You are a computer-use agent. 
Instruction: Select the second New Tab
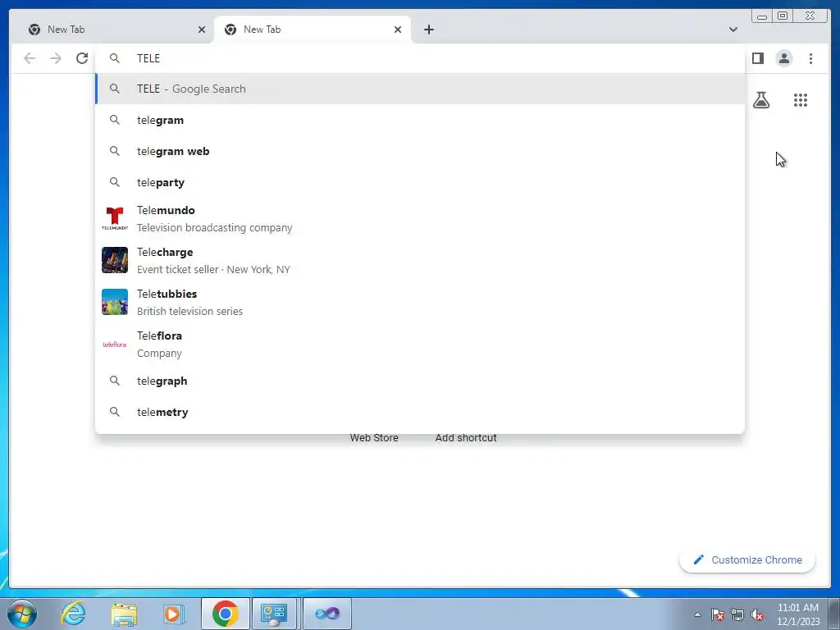tap(312, 30)
